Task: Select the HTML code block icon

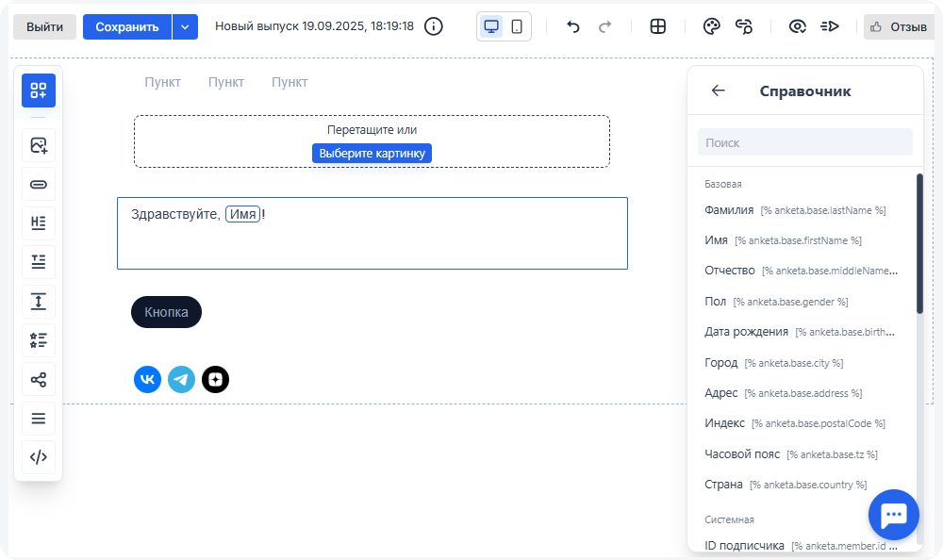Action: coord(39,457)
